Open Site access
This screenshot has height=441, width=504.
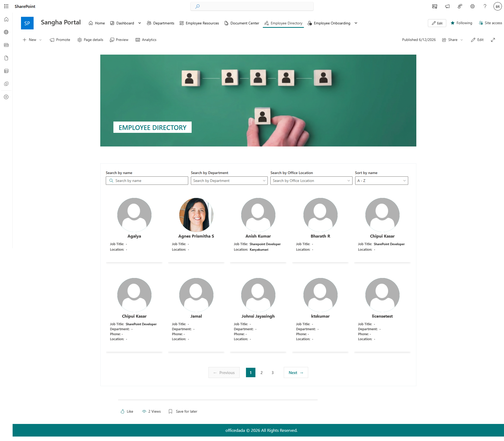490,23
